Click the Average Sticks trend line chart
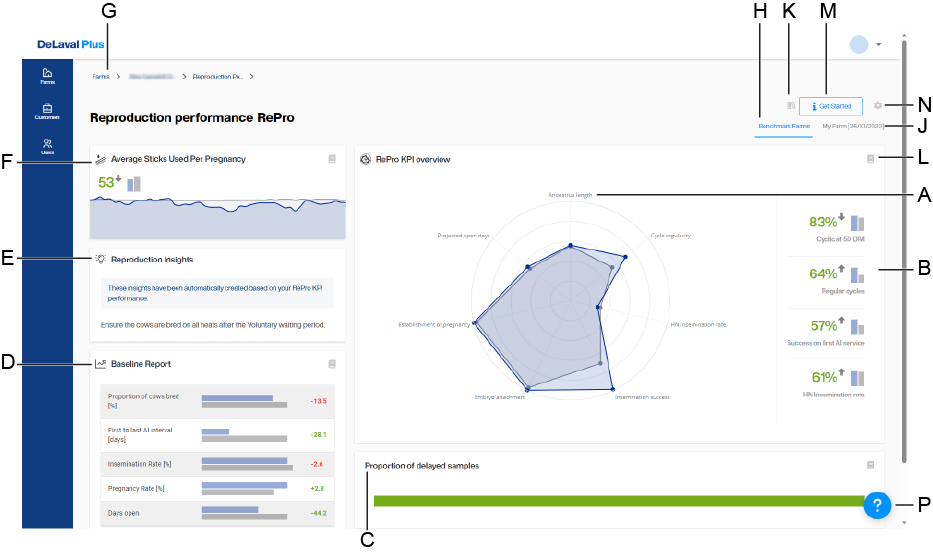This screenshot has width=933, height=555. pyautogui.click(x=218, y=216)
